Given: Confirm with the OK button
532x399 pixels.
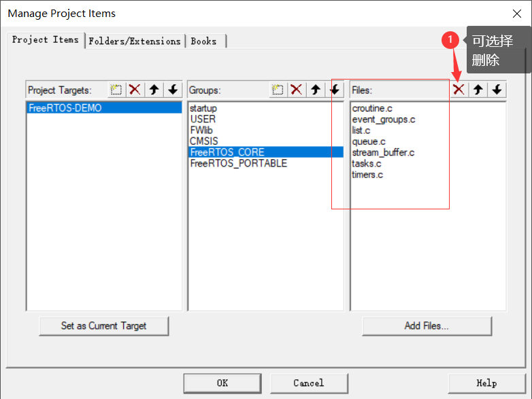Looking at the screenshot, I should tap(222, 383).
